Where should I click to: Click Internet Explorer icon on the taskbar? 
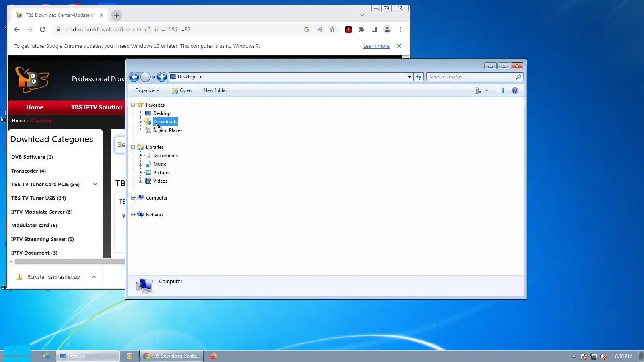(46, 356)
